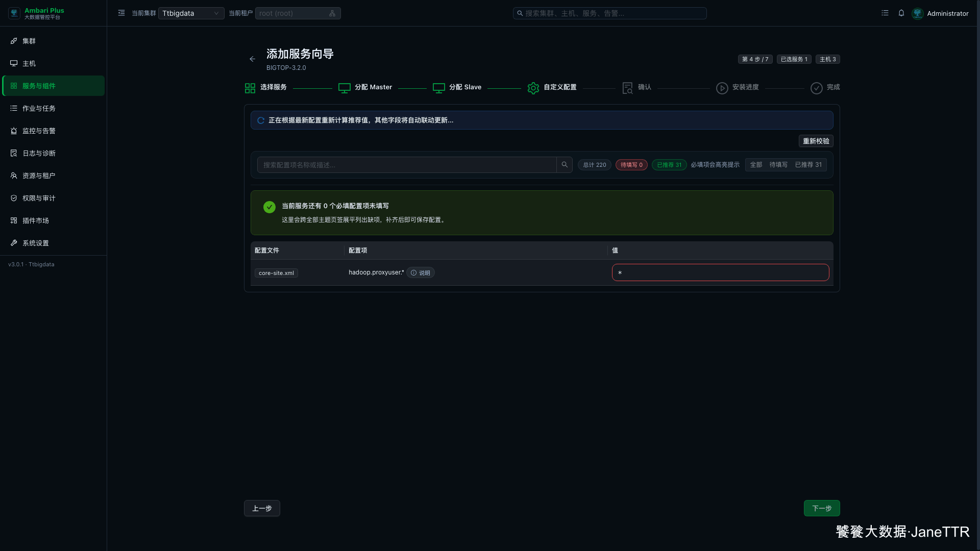Click the config search magnifier button
980x551 pixels.
(565, 165)
